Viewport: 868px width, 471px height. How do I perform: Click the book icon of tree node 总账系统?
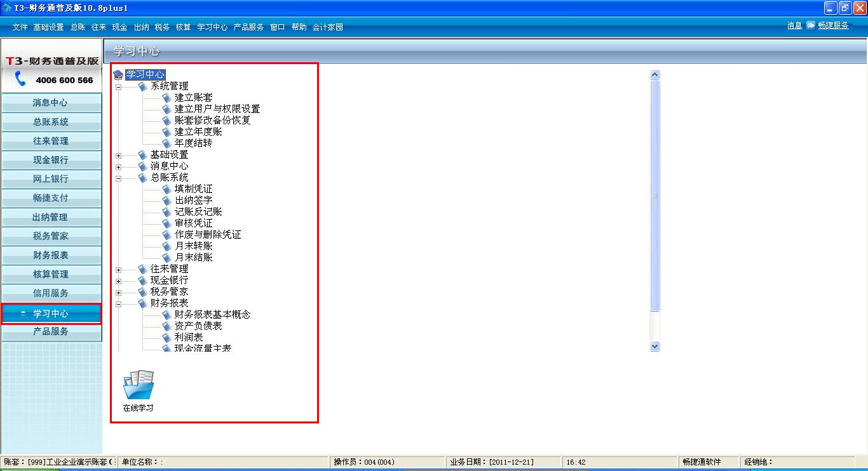coord(142,178)
